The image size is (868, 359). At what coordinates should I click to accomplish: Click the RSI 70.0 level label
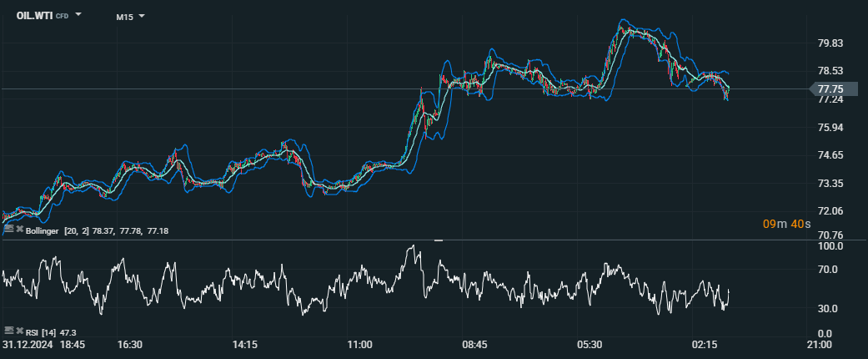828,270
